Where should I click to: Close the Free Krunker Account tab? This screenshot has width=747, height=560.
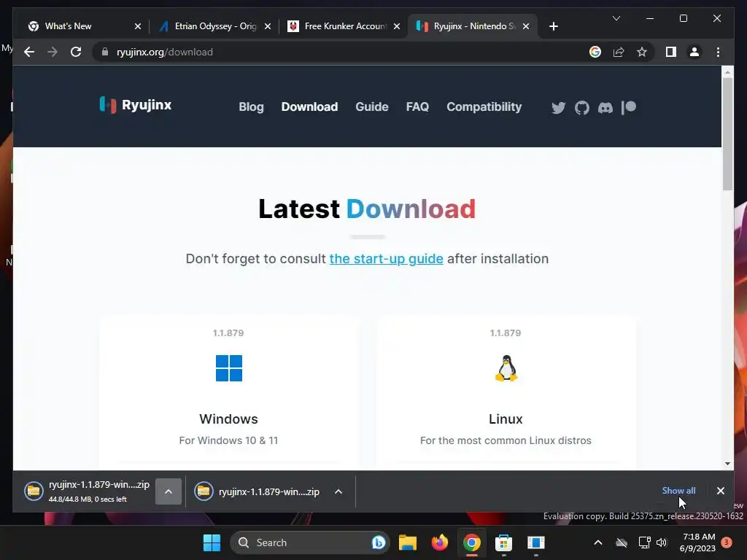pyautogui.click(x=396, y=26)
